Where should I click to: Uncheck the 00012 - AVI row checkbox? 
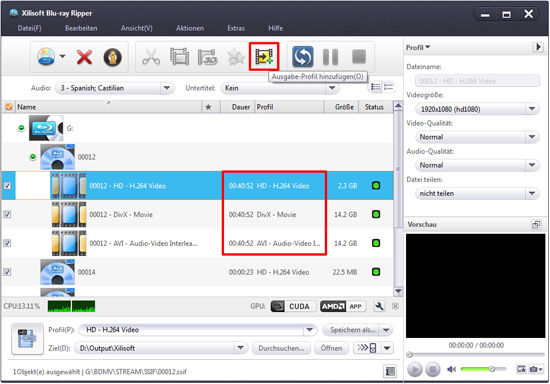pyautogui.click(x=7, y=243)
